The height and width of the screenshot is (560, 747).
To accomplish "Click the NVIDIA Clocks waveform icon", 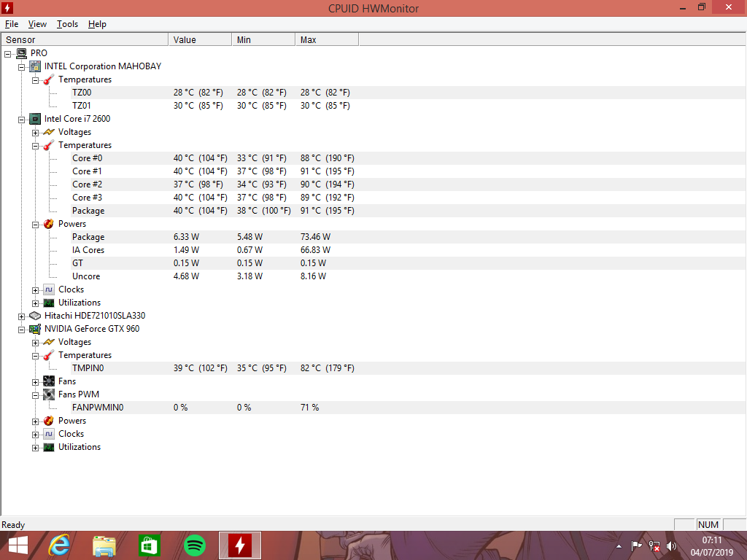I will pyautogui.click(x=49, y=434).
